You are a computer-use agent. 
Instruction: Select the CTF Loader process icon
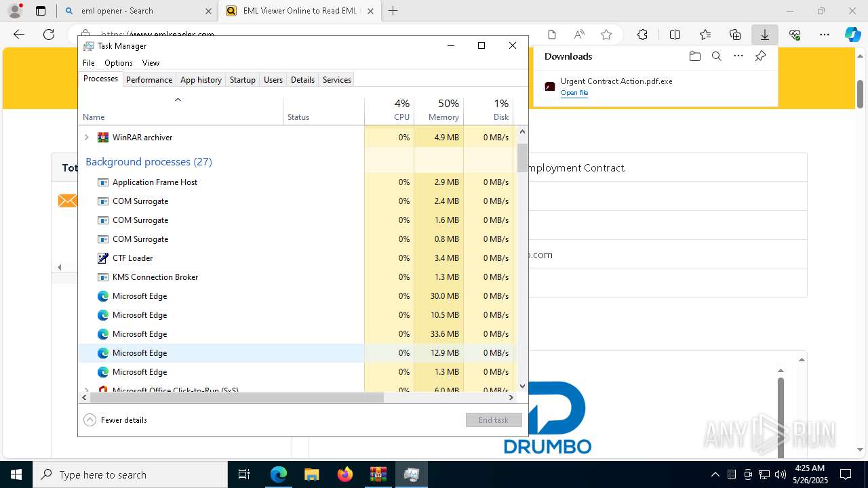(x=103, y=258)
